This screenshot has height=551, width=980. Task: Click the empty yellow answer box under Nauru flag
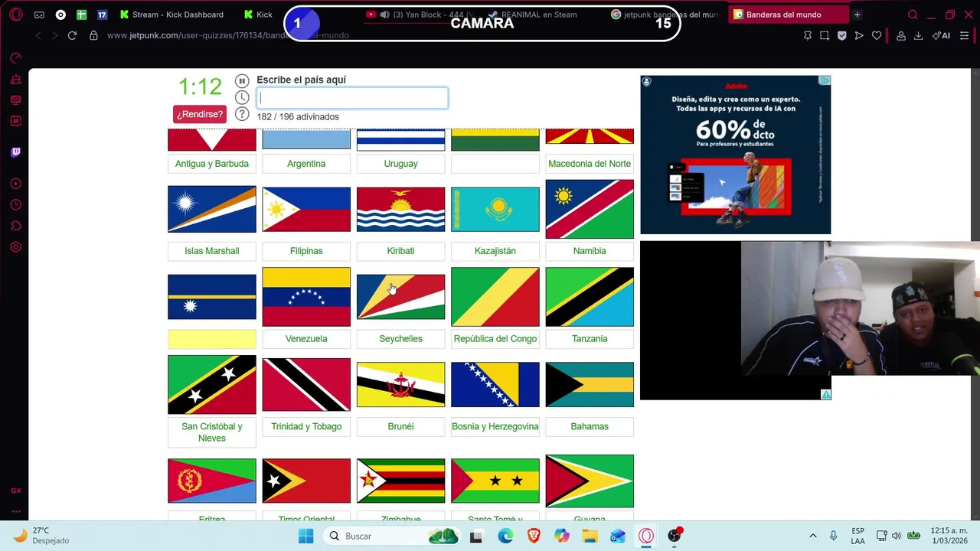coord(212,338)
